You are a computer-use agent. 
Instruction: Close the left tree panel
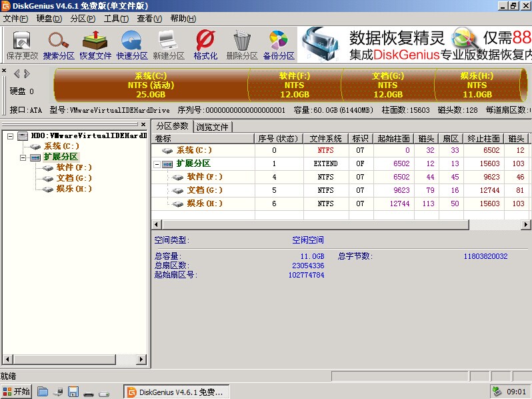[143, 124]
